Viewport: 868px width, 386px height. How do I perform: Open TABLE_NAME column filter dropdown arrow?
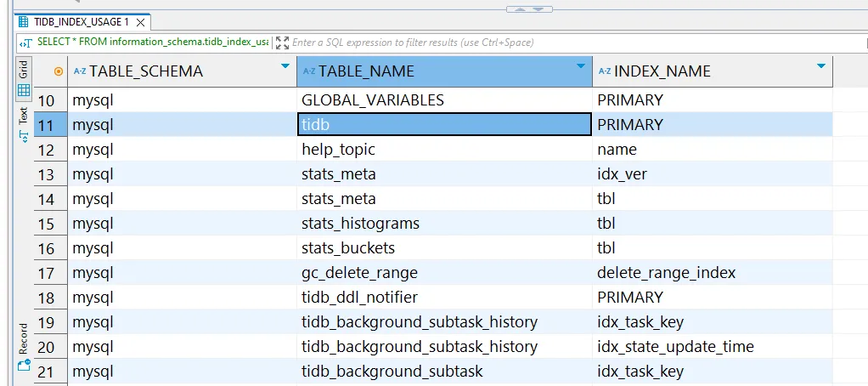(x=581, y=66)
